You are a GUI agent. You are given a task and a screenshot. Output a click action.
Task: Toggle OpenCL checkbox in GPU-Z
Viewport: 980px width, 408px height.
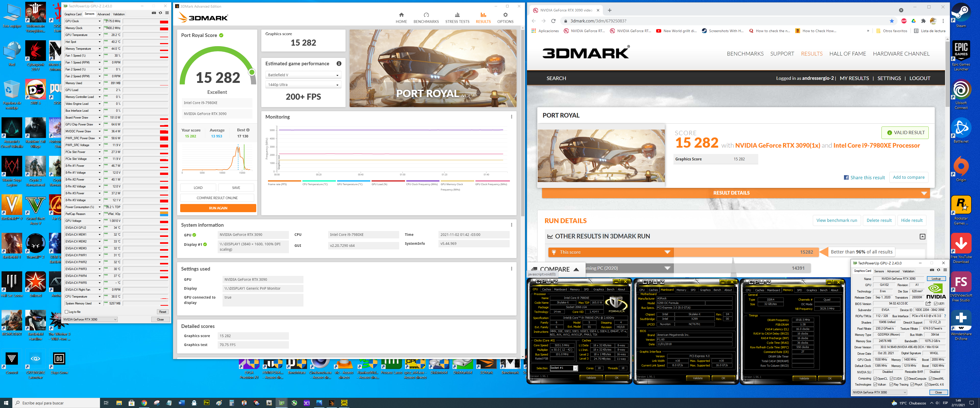[x=875, y=379]
